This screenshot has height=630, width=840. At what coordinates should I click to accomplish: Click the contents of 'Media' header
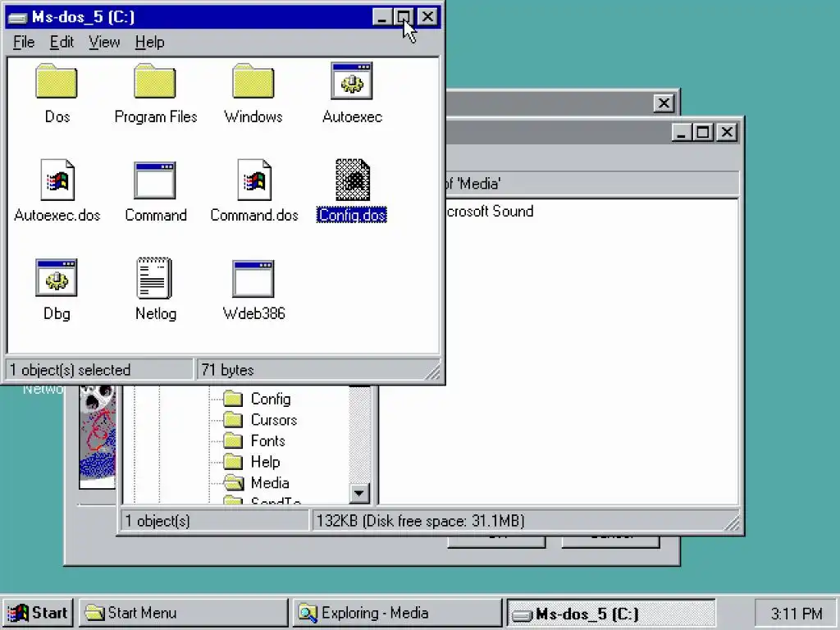591,184
